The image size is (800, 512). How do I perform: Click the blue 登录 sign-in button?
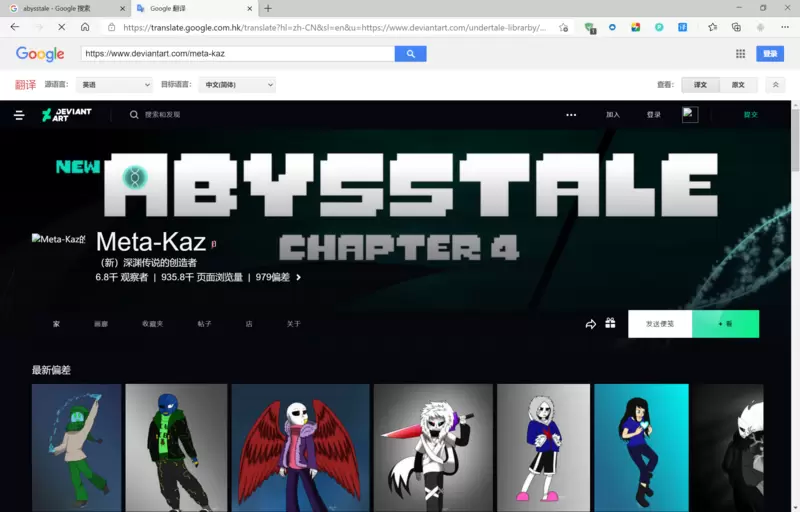pos(770,54)
